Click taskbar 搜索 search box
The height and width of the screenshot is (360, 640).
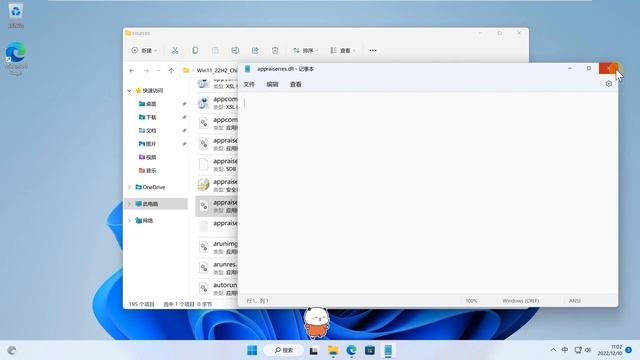(284, 350)
